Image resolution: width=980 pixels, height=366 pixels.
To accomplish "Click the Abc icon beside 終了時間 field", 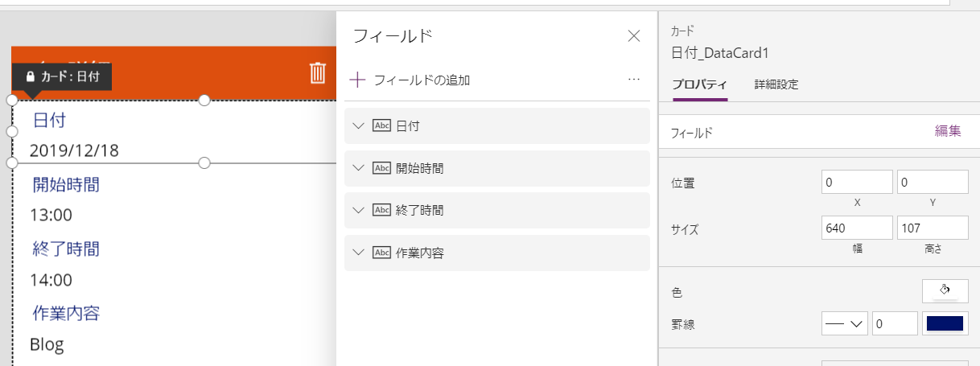I will point(381,210).
